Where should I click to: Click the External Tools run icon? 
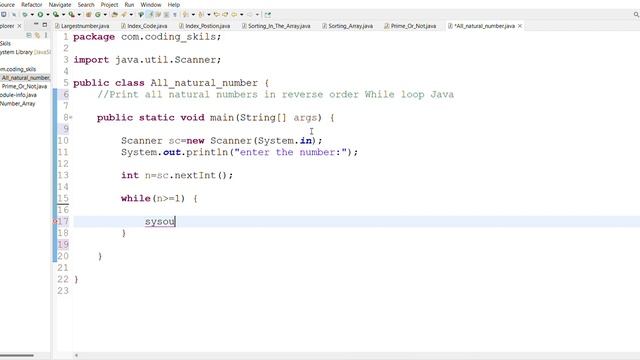[71, 15]
